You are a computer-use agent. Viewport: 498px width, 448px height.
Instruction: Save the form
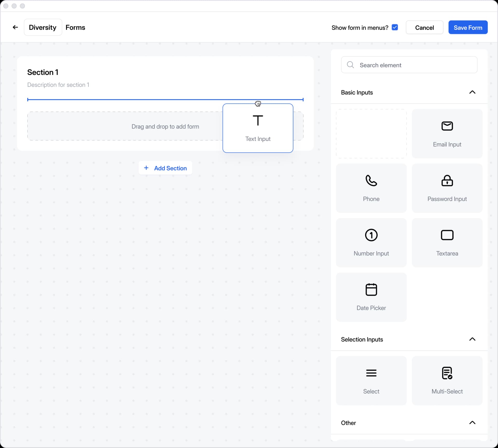[x=468, y=27]
